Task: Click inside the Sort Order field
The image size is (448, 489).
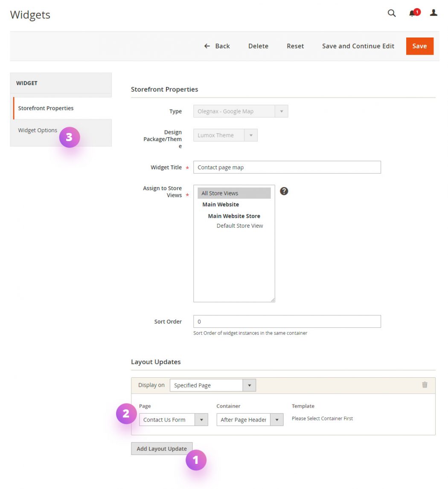Action: click(287, 321)
